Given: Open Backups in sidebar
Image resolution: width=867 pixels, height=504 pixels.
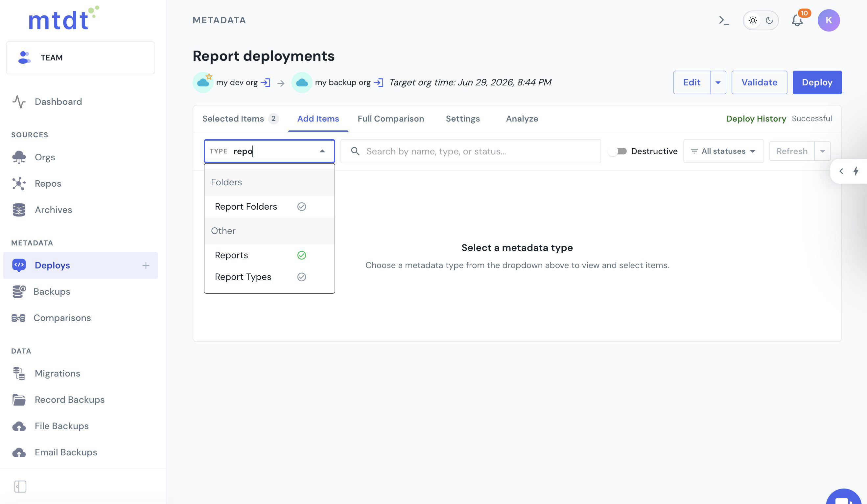Looking at the screenshot, I should coord(52,292).
